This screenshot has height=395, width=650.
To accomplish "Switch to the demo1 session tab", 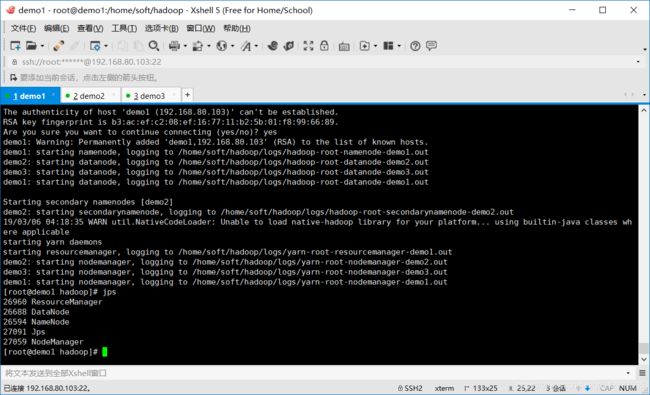I will pyautogui.click(x=29, y=96).
